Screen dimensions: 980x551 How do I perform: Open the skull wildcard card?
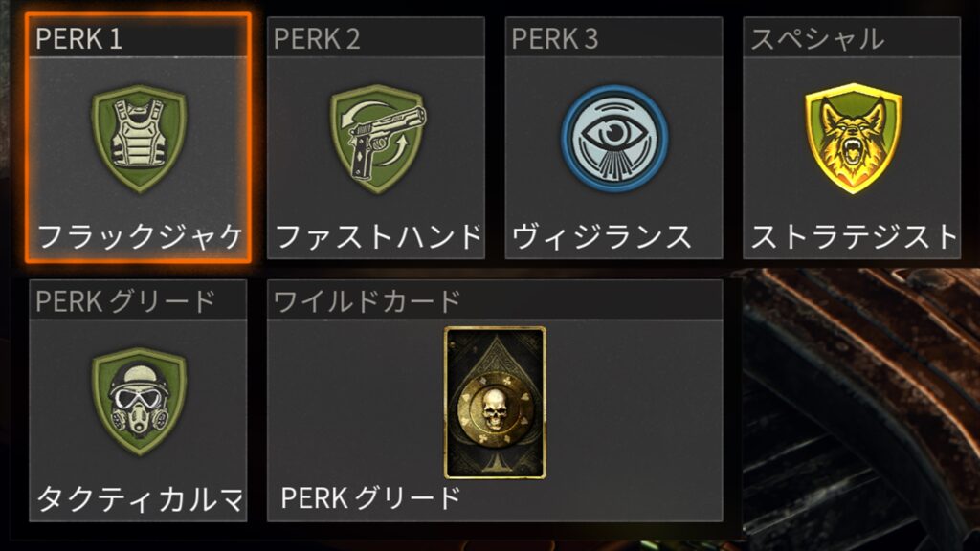495,403
